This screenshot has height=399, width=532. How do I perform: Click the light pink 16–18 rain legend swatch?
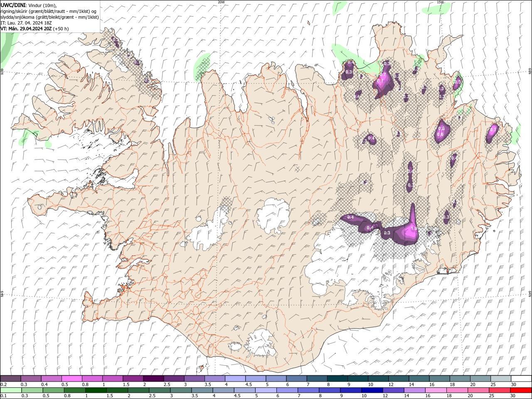pos(436,390)
